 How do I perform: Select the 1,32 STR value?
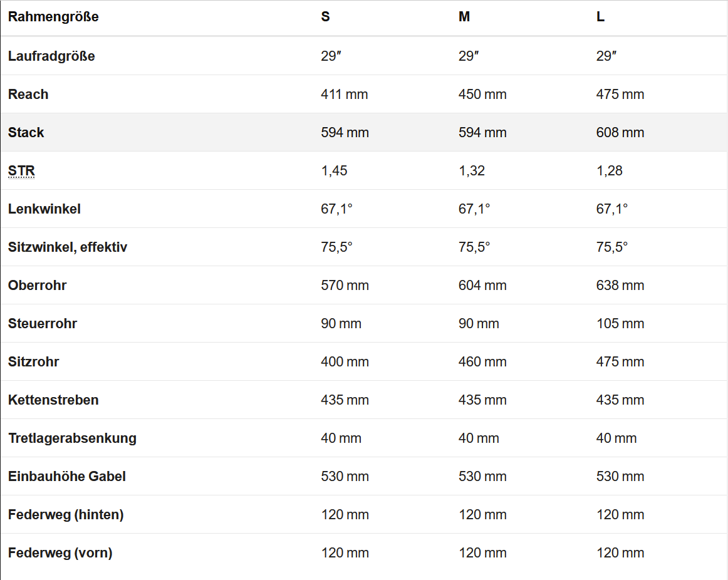(472, 171)
